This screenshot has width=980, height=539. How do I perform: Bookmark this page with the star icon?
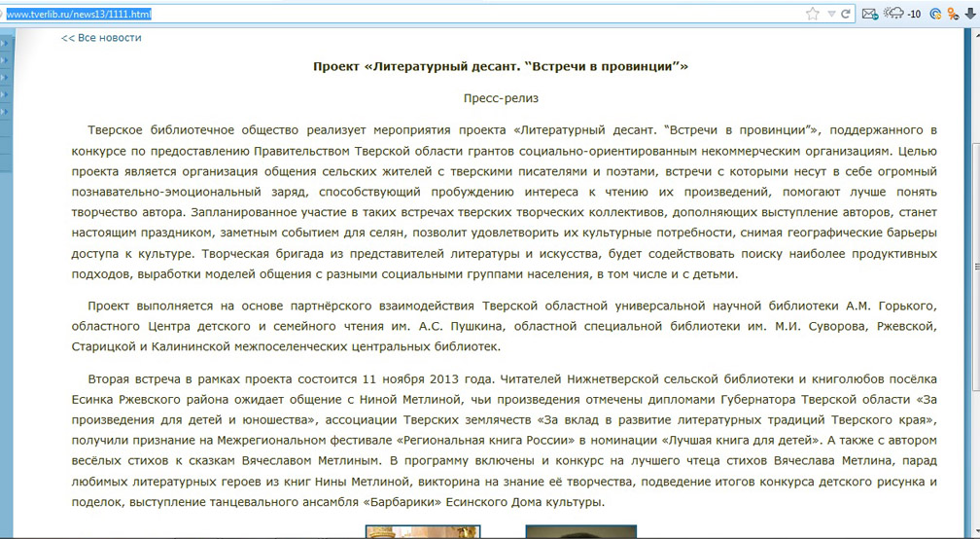(x=813, y=14)
